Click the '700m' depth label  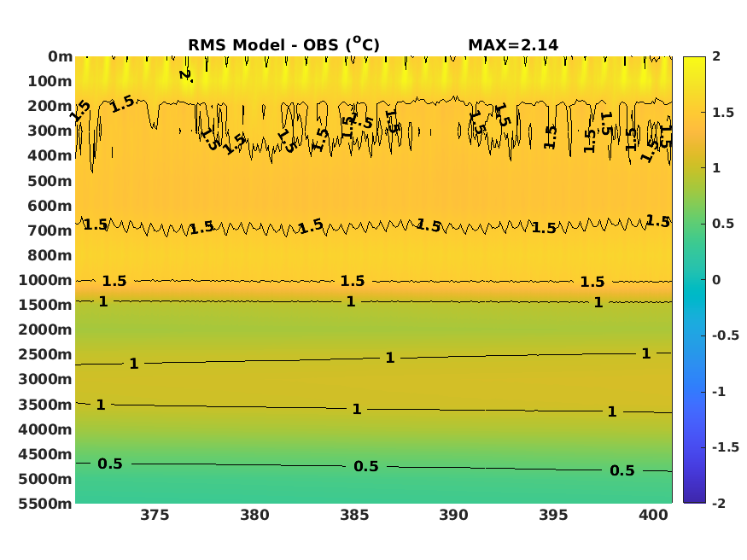[x=50, y=230]
